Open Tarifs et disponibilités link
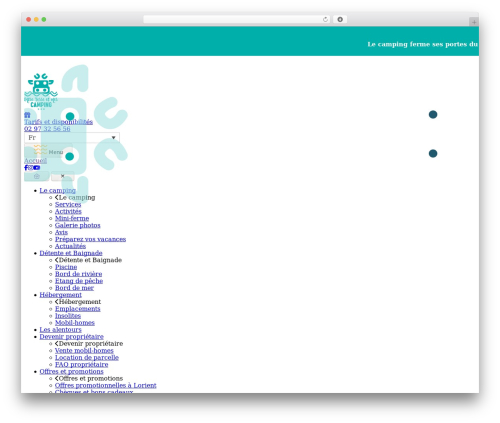The width and height of the screenshot is (500, 423). (58, 122)
